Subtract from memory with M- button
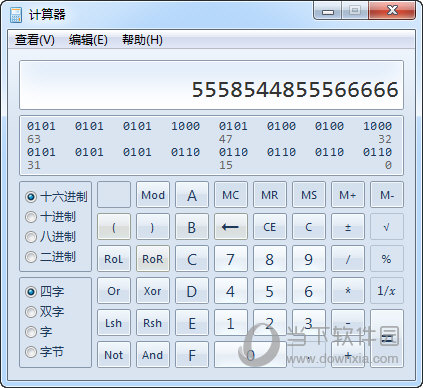Viewport: 423px width, 388px height. (387, 195)
